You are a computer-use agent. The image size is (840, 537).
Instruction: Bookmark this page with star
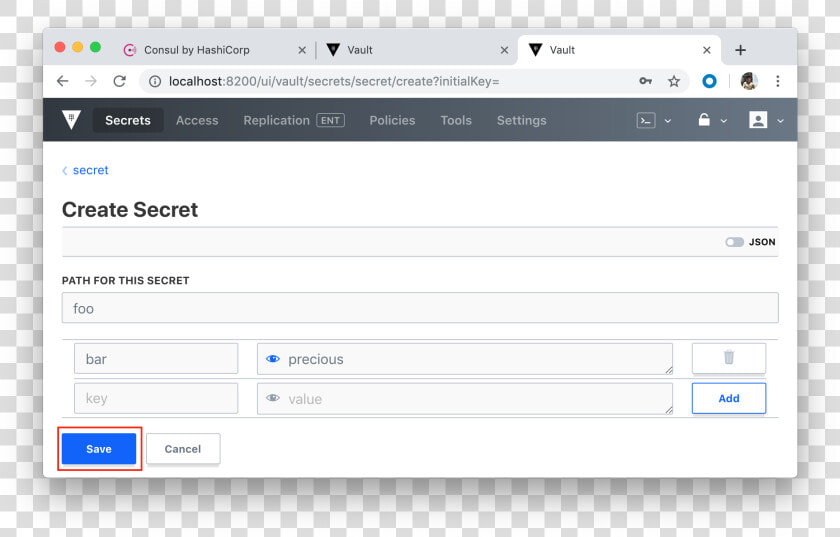coord(674,81)
